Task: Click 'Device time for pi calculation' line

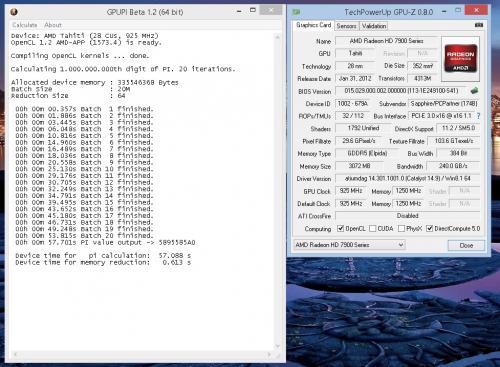Action: point(103,256)
